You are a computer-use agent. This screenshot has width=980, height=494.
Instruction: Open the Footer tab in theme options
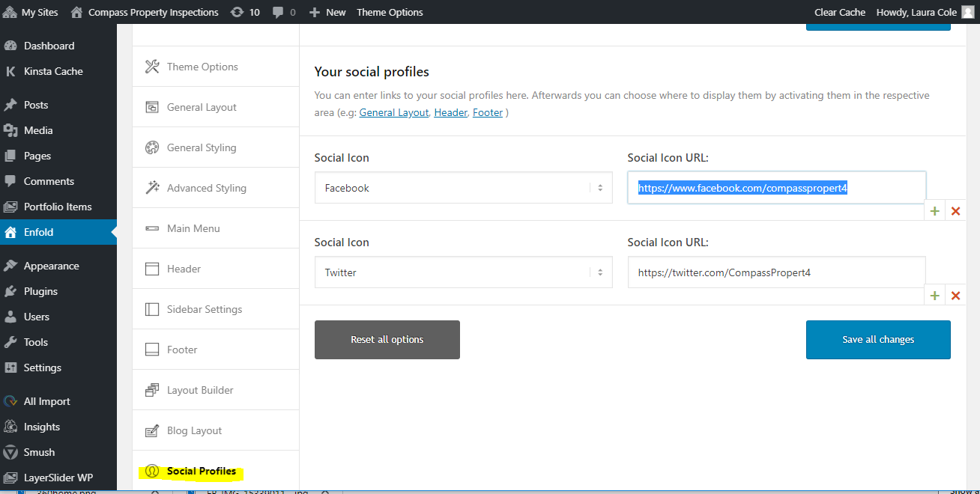[216, 350]
